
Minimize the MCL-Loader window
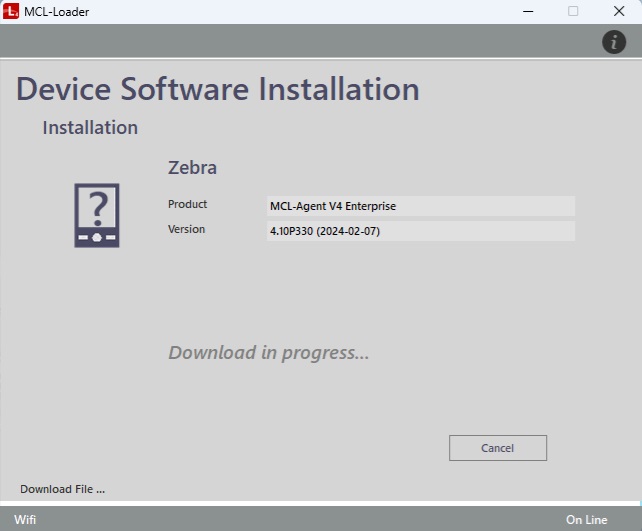pyautogui.click(x=528, y=11)
